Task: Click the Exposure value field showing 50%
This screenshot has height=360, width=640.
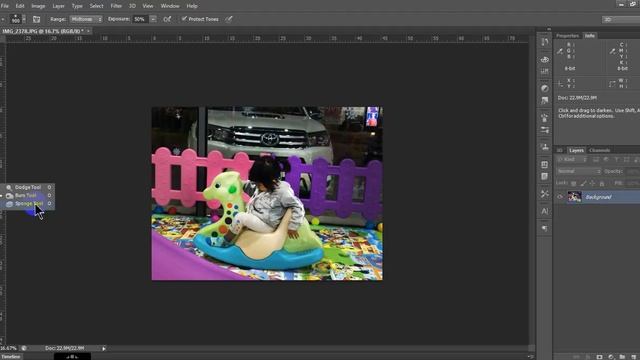Action: coord(140,19)
